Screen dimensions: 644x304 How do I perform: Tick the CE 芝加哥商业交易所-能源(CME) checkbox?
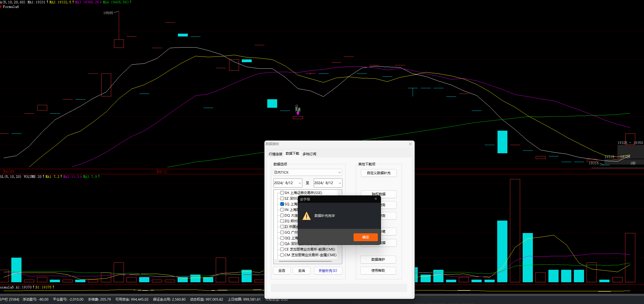point(282,249)
